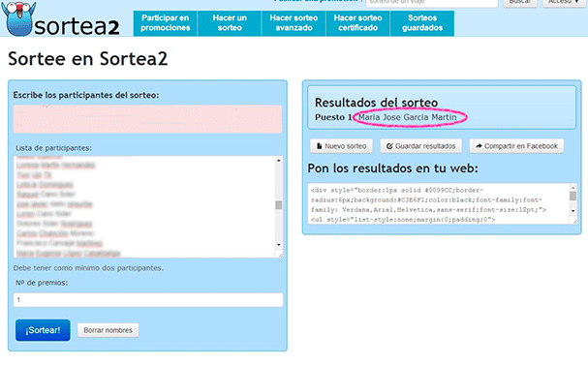Click the embed code scrollbar down arrow
The height and width of the screenshot is (366, 588).
[x=573, y=211]
